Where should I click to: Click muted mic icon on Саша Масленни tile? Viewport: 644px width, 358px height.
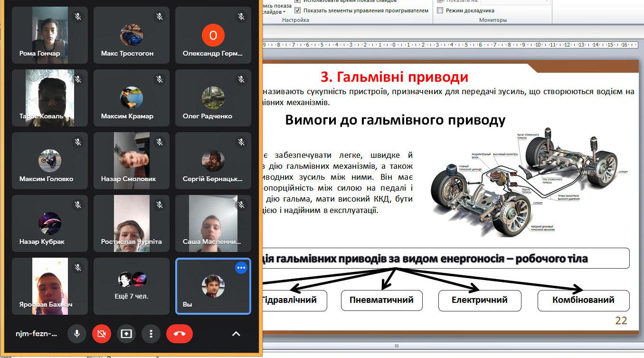241,205
